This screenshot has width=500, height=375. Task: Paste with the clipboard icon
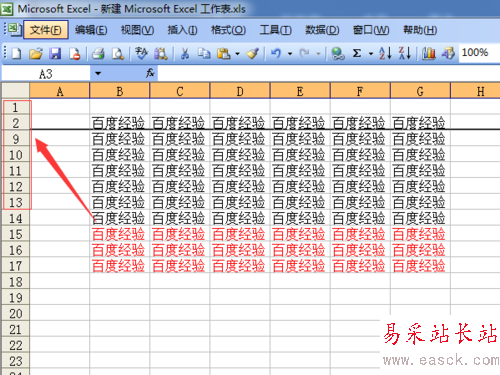tap(223, 53)
